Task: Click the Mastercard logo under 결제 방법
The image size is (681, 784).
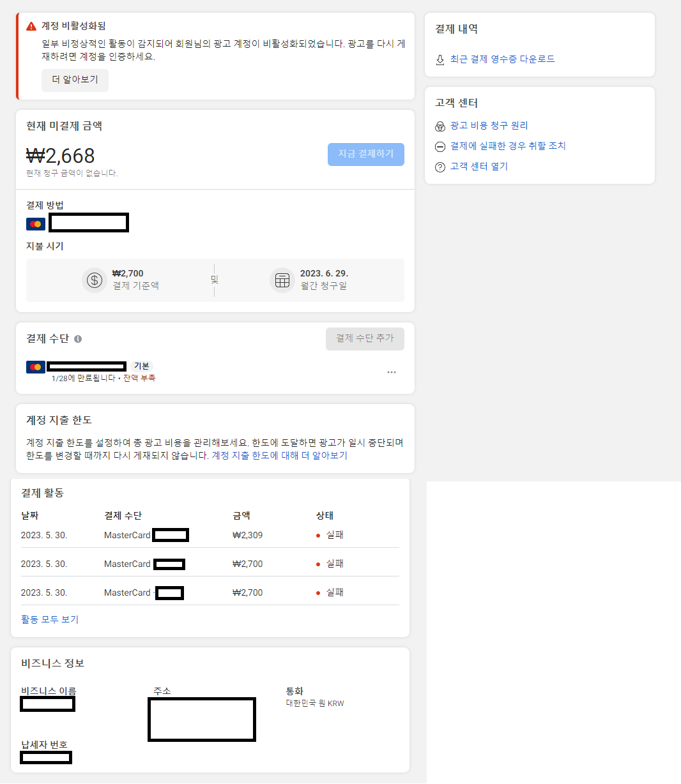Action: [x=36, y=223]
